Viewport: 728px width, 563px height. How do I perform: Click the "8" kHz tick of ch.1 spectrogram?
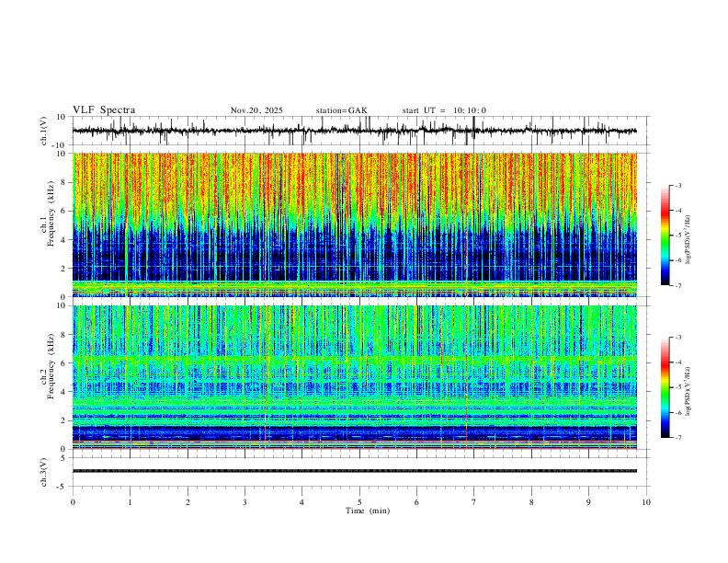point(63,182)
